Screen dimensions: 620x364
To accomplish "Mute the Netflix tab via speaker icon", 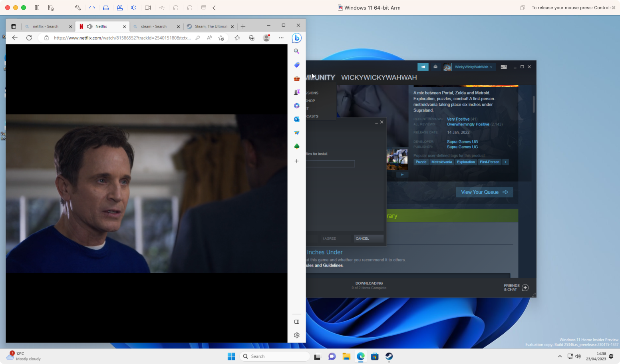I will click(90, 26).
